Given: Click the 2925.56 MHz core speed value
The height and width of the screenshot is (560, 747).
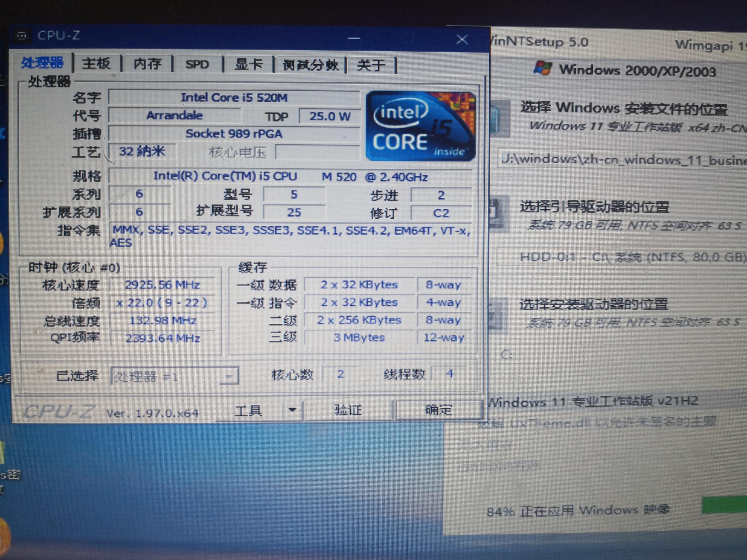Looking at the screenshot, I should [162, 285].
